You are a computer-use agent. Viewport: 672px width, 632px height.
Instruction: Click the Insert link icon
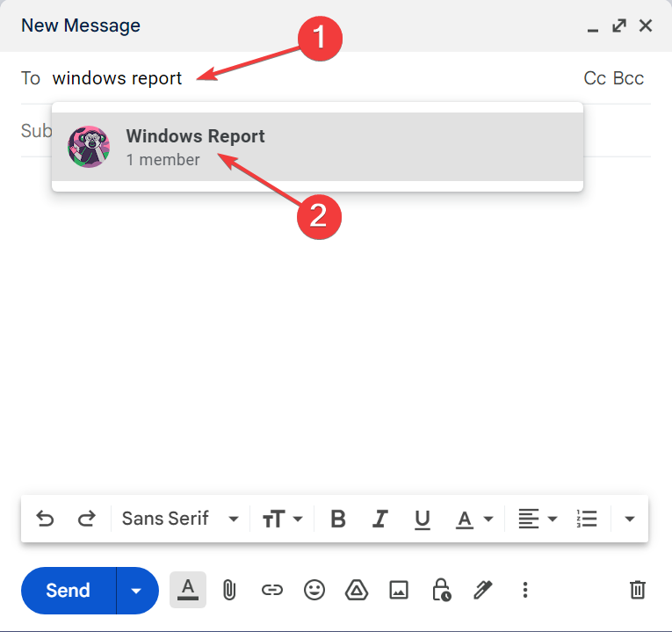[272, 590]
